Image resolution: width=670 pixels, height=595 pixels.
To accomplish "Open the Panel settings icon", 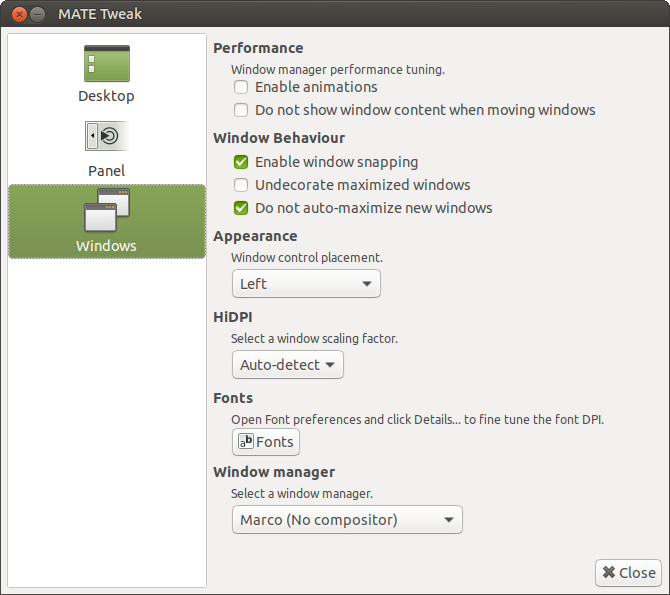I will click(107, 136).
